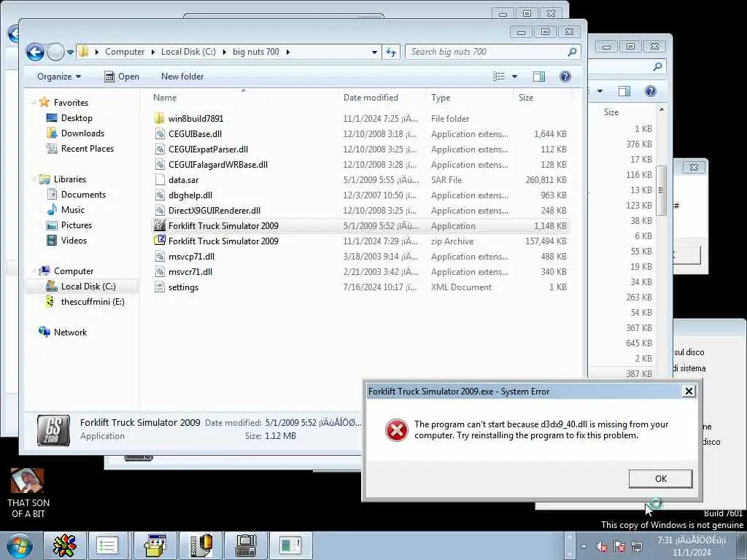Open Recent Places in the navigation pane

click(88, 149)
